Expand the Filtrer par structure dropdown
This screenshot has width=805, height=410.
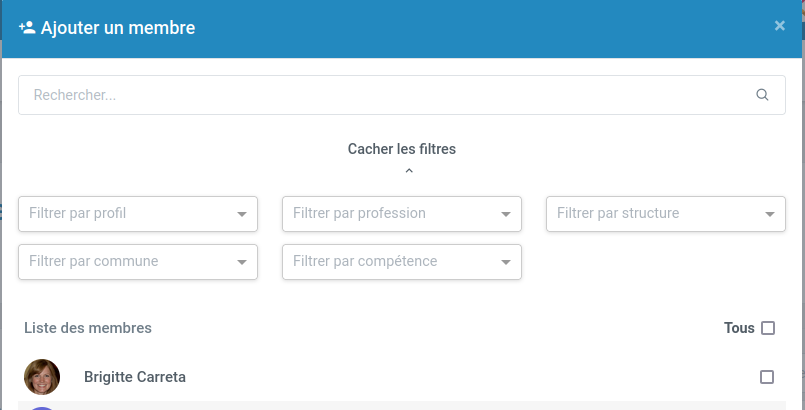665,213
